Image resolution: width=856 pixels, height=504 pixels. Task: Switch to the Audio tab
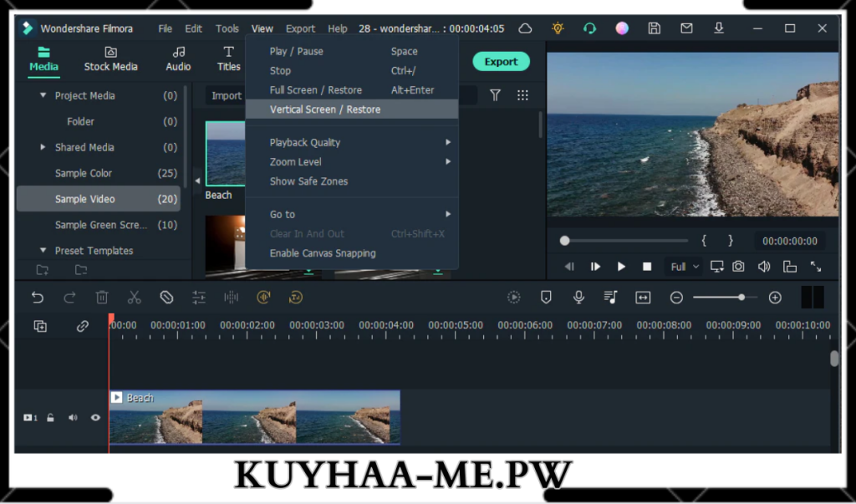coord(178,59)
